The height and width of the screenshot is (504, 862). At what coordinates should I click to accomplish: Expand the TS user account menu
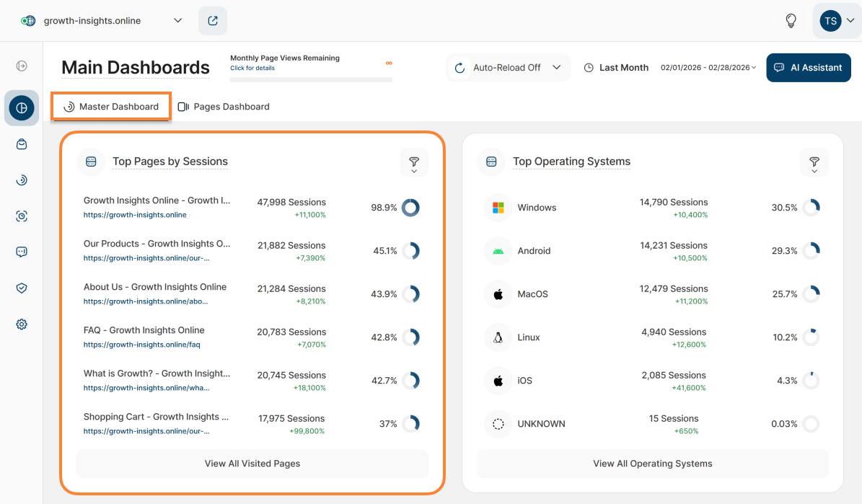[836, 21]
